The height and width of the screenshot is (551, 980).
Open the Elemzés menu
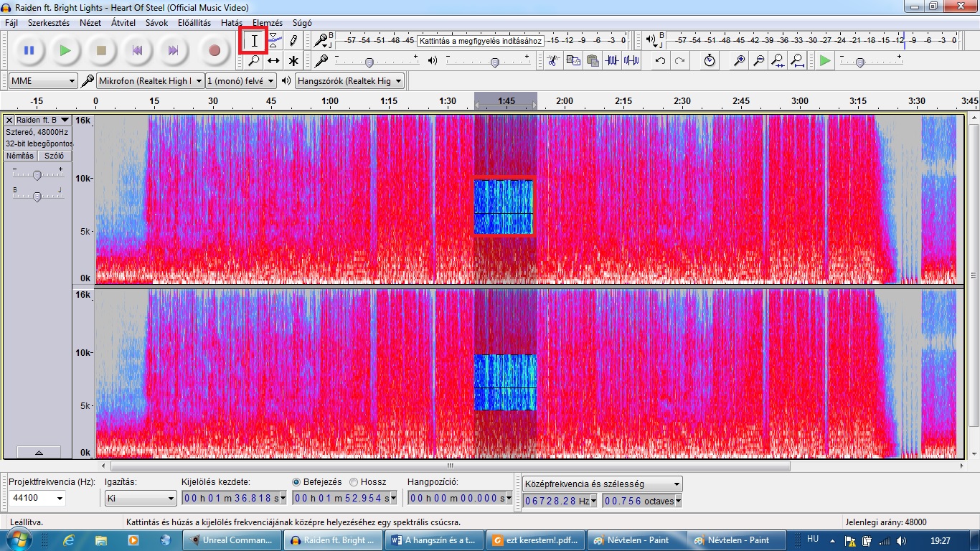(x=267, y=23)
